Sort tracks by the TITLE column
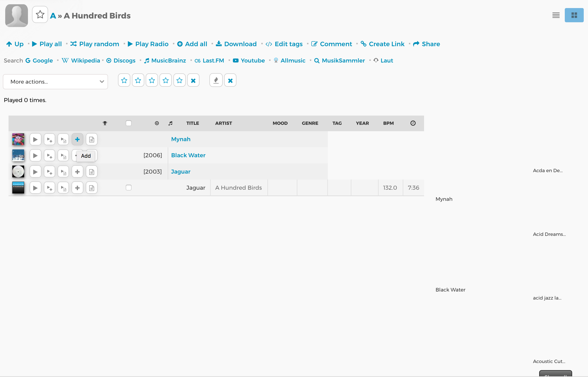The image size is (588, 377). (193, 123)
